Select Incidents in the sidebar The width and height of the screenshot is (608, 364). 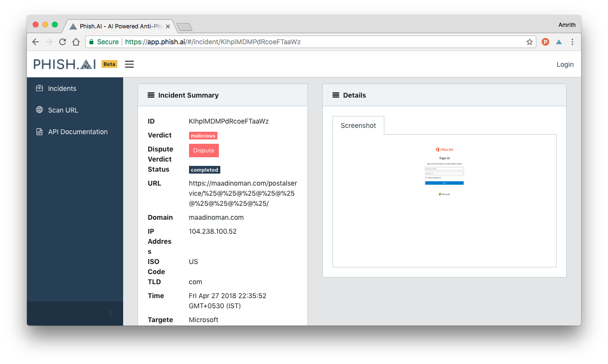(62, 88)
